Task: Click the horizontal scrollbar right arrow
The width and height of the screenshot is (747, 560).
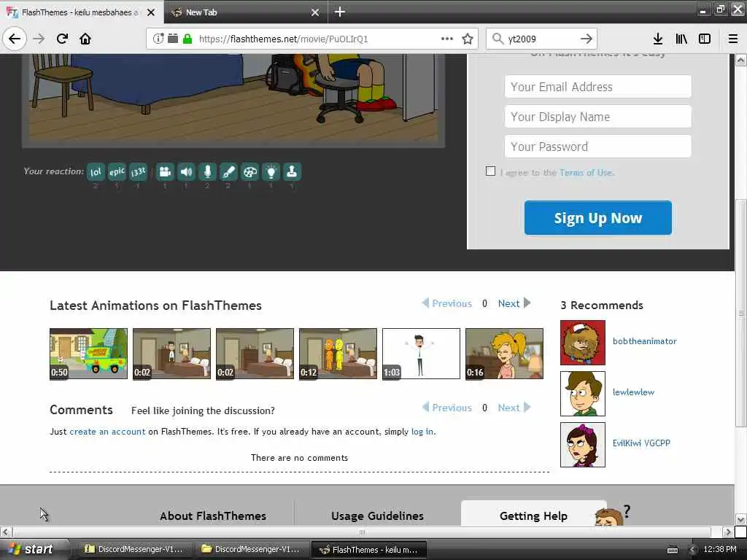Action: (727, 532)
